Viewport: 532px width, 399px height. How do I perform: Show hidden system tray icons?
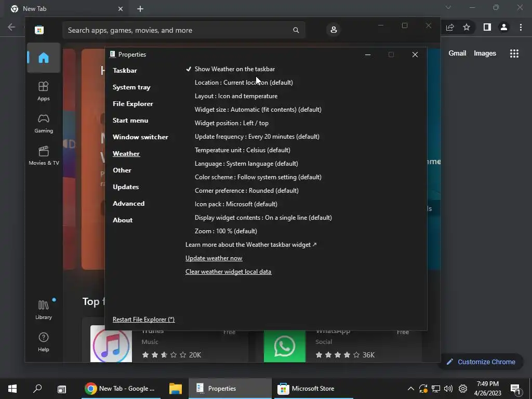(x=410, y=389)
